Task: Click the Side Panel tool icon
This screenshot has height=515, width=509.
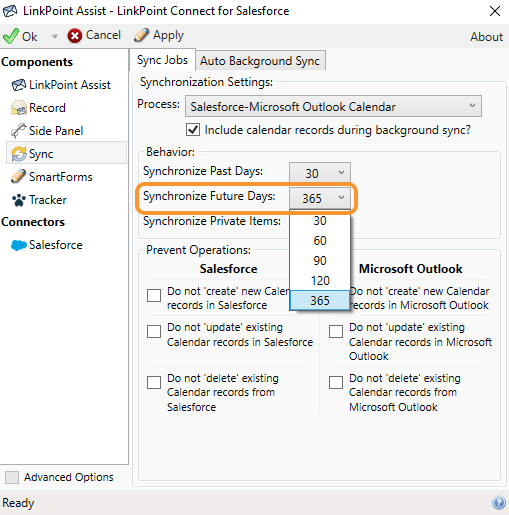Action: click(18, 131)
